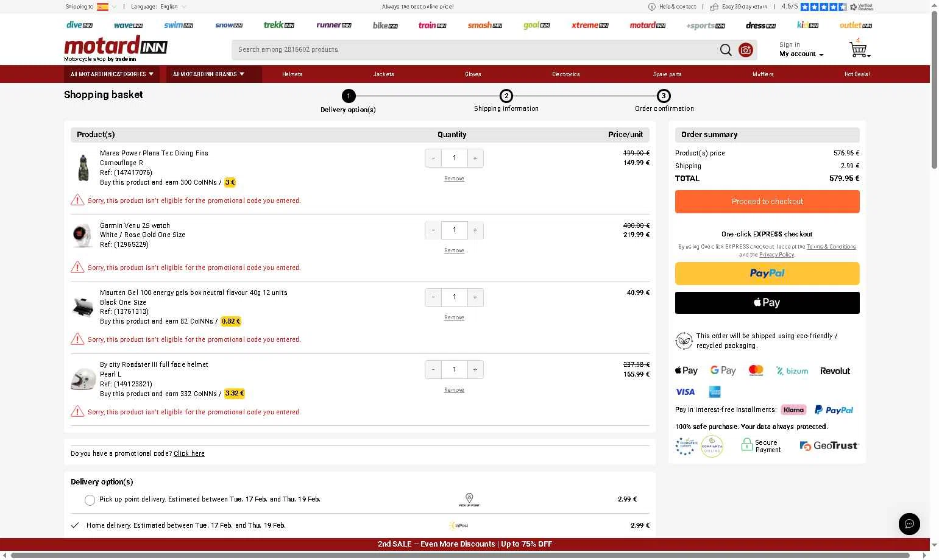Select Pick up point delivery radio button

(90, 500)
